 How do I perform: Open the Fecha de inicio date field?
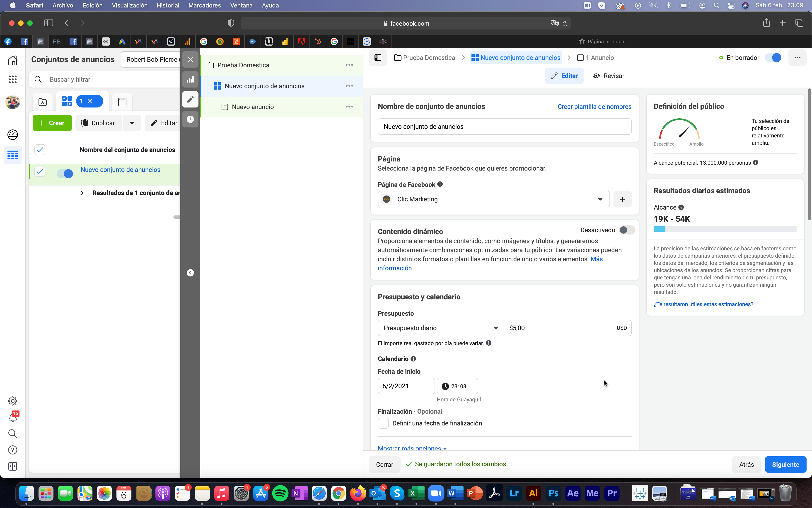pyautogui.click(x=406, y=386)
